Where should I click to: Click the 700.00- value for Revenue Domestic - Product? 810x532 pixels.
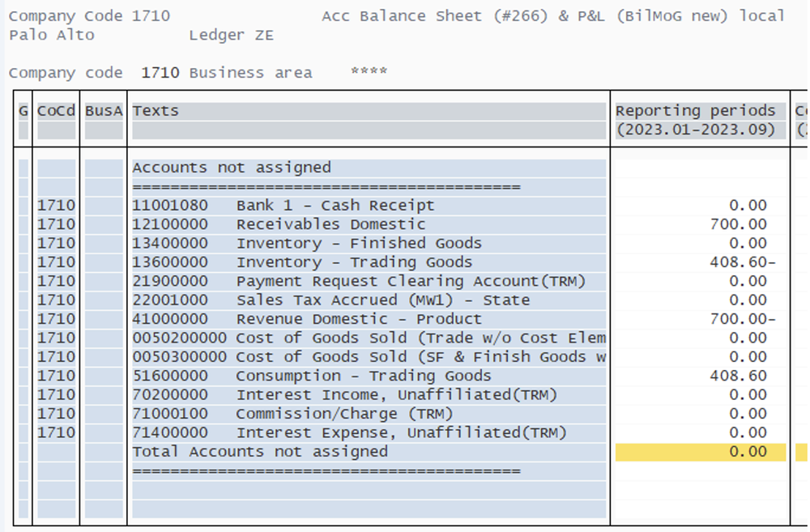tap(741, 319)
